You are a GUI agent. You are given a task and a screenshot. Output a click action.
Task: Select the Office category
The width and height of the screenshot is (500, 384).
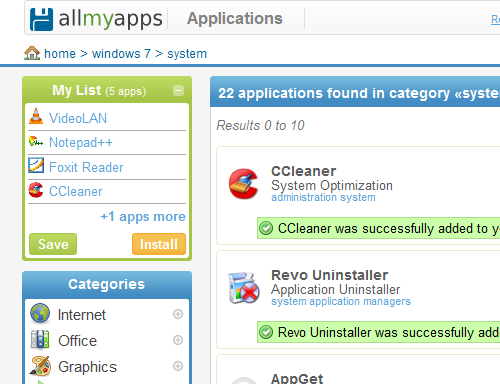pyautogui.click(x=77, y=341)
